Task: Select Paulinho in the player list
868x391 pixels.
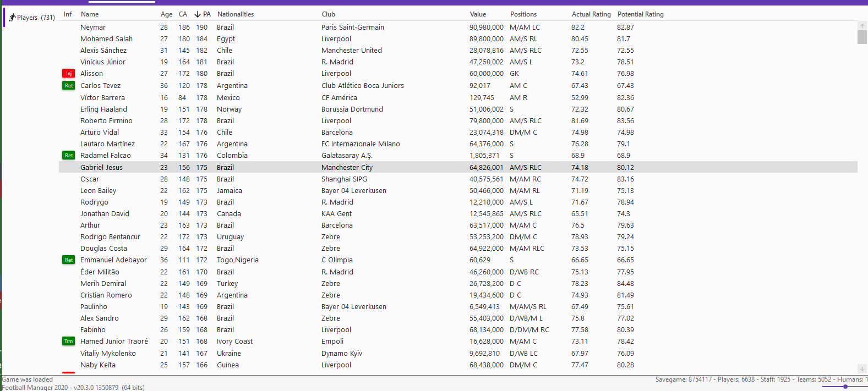Action: 94,307
